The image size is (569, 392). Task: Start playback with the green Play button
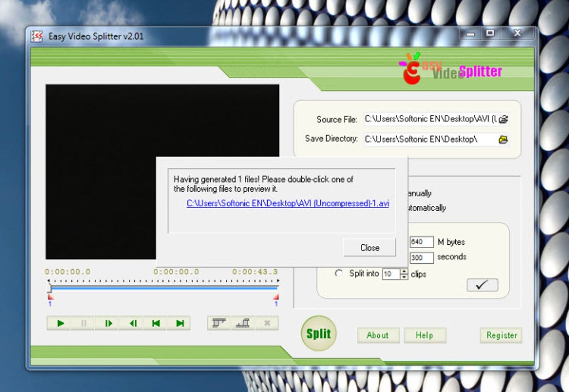click(60, 323)
